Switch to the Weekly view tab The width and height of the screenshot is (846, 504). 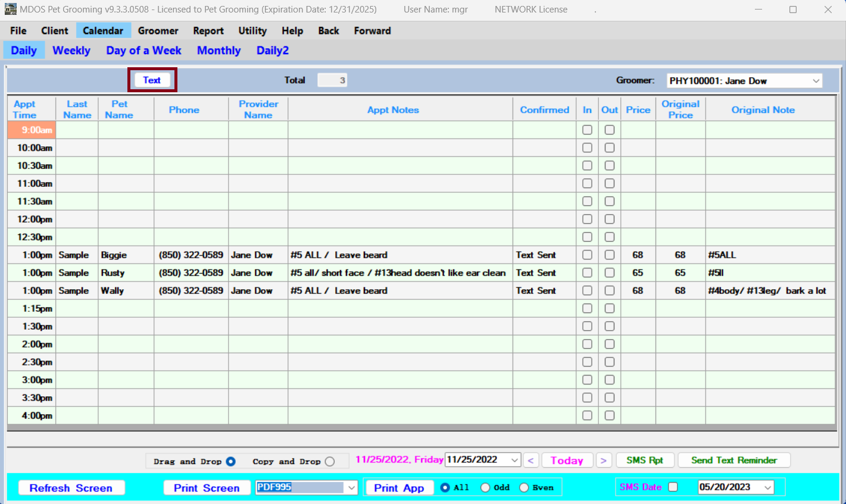pos(71,50)
